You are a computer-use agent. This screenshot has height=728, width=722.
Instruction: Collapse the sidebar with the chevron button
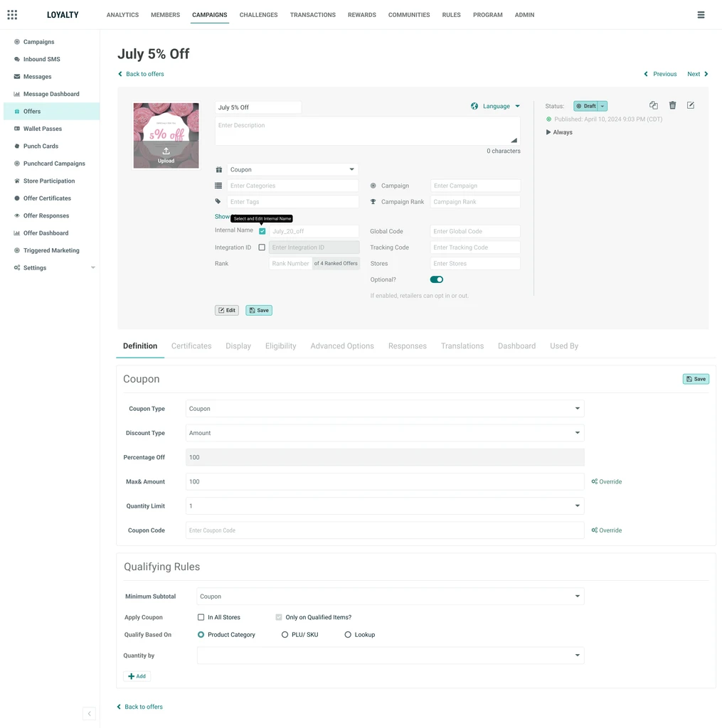[89, 714]
